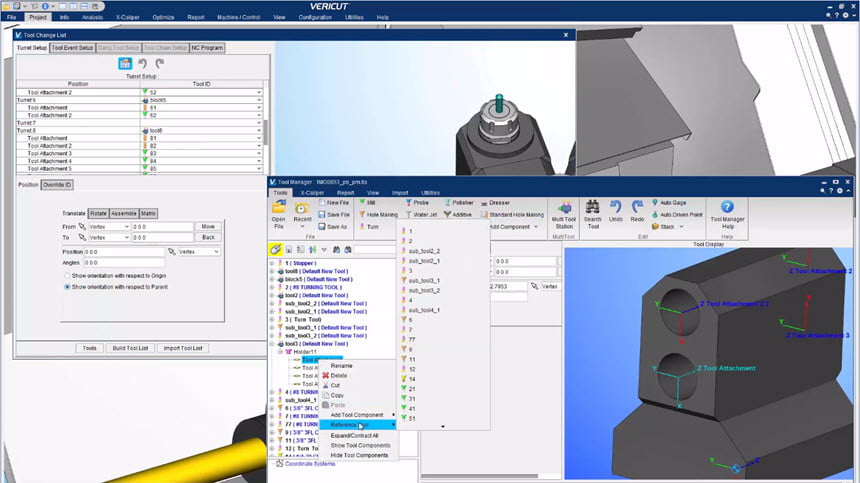Click Save File in Tool Manager ribbon
This screenshot has width=860, height=483.
pos(333,215)
